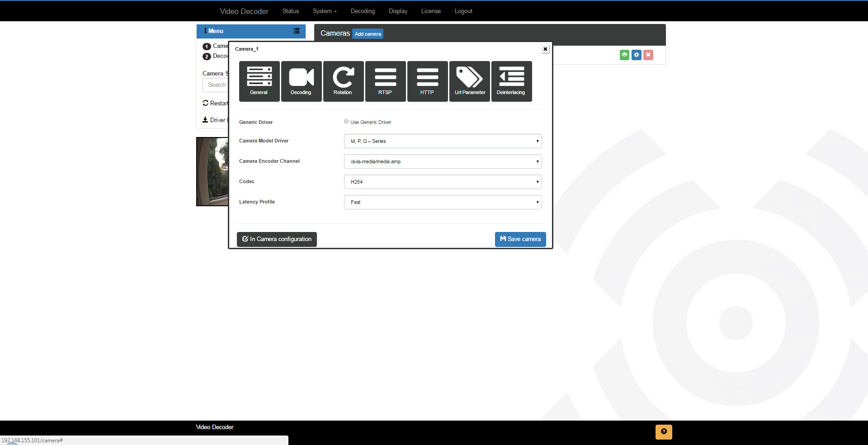The image size is (868, 445).
Task: Open the System menu in navbar
Action: point(325,11)
